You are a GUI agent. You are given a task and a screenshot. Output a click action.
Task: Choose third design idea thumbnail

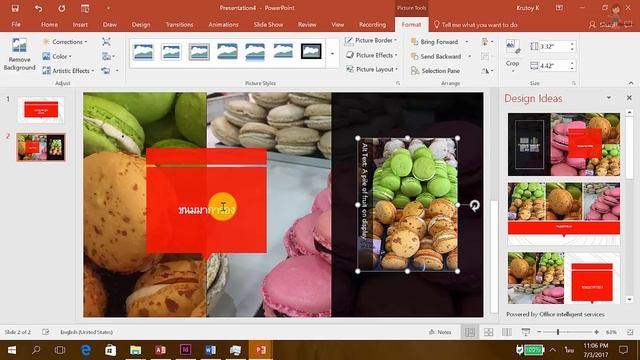click(564, 278)
